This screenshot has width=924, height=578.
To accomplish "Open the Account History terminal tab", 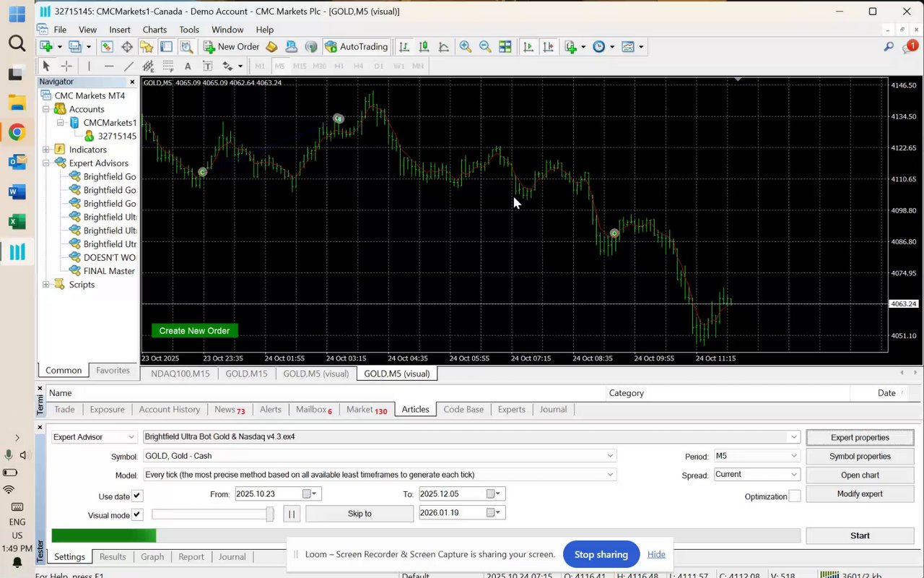I will pyautogui.click(x=170, y=409).
